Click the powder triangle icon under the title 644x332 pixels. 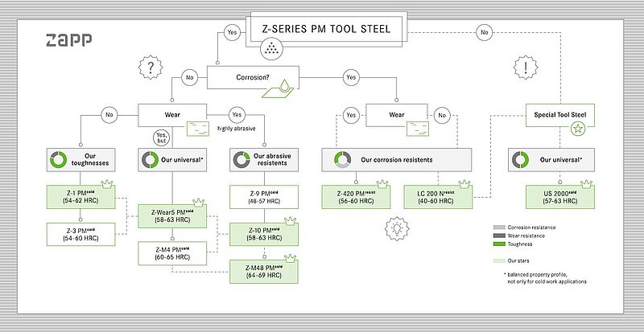tap(271, 49)
